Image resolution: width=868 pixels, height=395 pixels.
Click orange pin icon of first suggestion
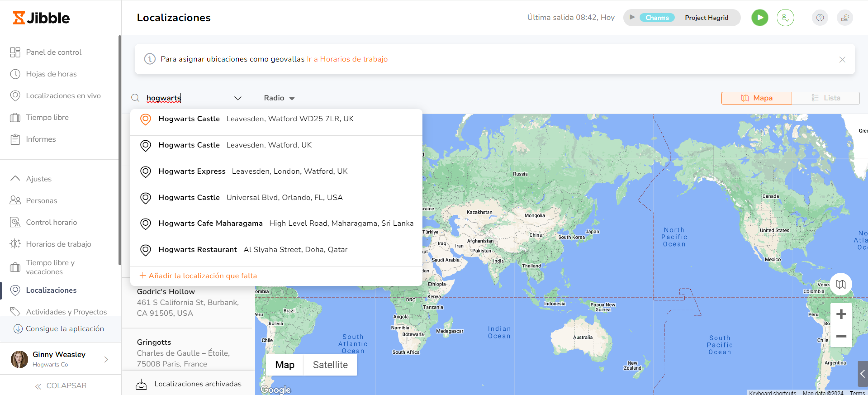coord(145,119)
